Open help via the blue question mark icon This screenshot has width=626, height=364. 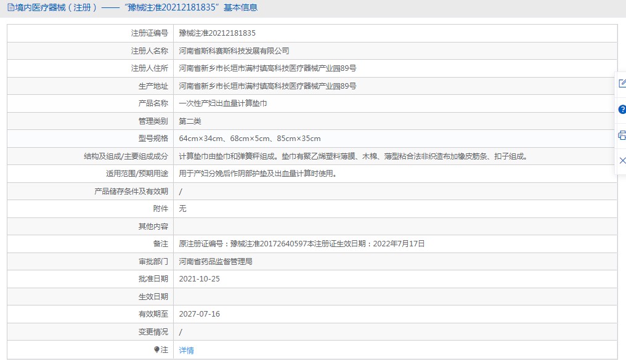pos(622,110)
